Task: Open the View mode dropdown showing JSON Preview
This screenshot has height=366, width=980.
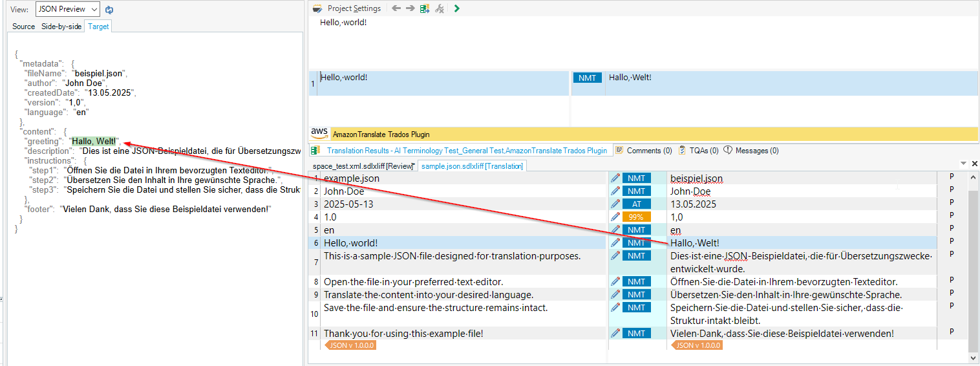Action: click(x=68, y=9)
